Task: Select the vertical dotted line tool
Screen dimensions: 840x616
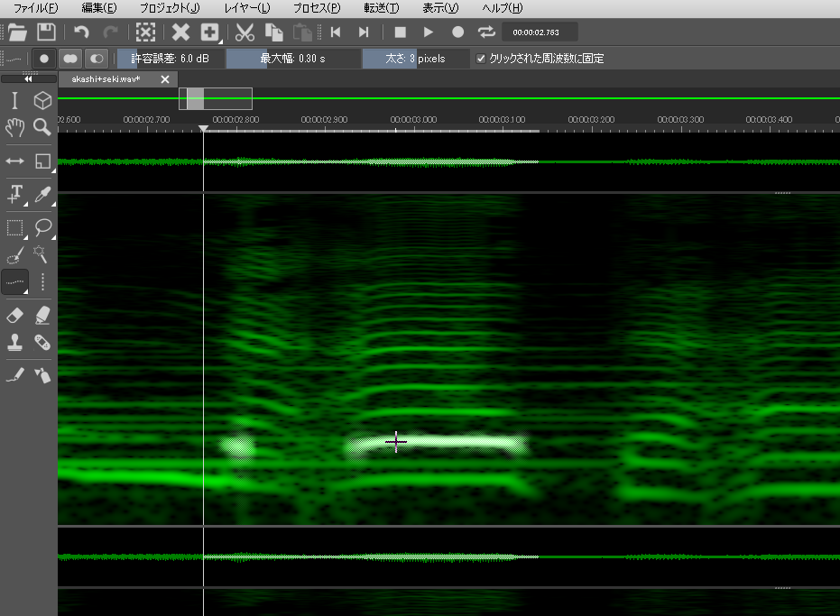Action: pyautogui.click(x=42, y=281)
